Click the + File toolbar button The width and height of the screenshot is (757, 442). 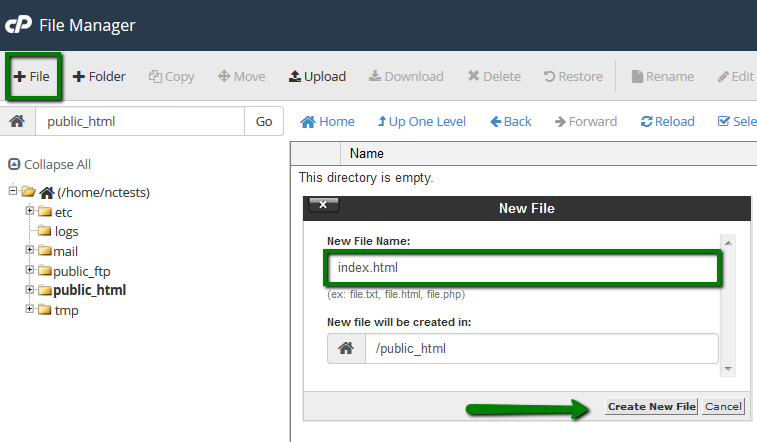pyautogui.click(x=32, y=77)
